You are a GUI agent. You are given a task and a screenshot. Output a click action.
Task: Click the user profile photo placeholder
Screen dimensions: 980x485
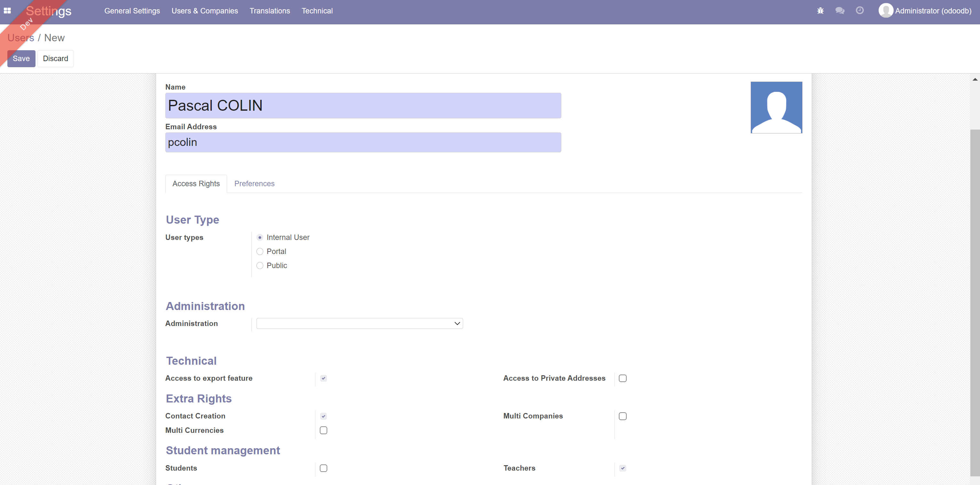coord(776,107)
